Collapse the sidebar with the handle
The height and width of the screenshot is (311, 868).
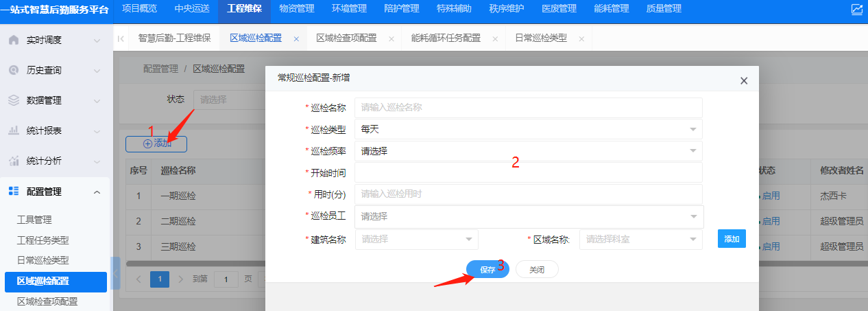[x=115, y=275]
